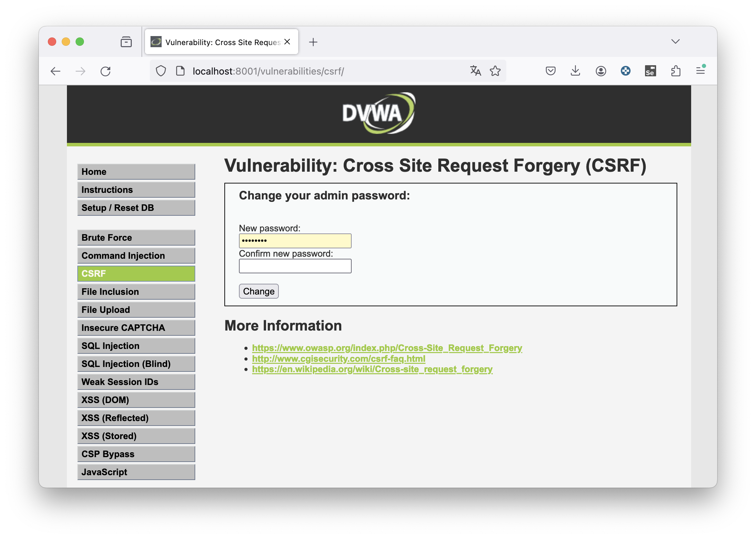Image resolution: width=756 pixels, height=539 pixels.
Task: Open XSS (Reflected) page
Action: tap(136, 418)
